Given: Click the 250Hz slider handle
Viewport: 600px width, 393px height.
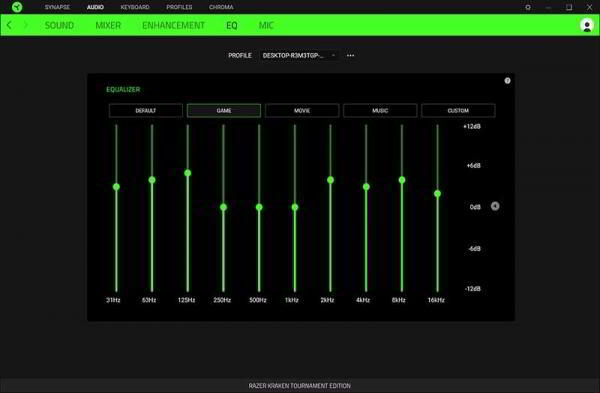Looking at the screenshot, I should 223,207.
